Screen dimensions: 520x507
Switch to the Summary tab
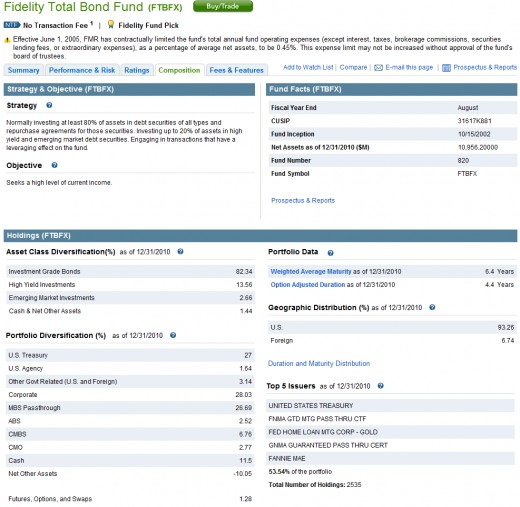[x=23, y=70]
